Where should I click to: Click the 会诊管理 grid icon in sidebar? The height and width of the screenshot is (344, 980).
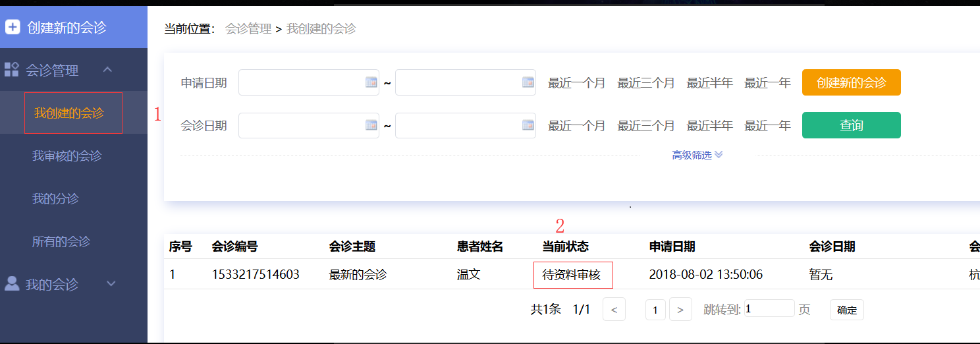[x=11, y=70]
